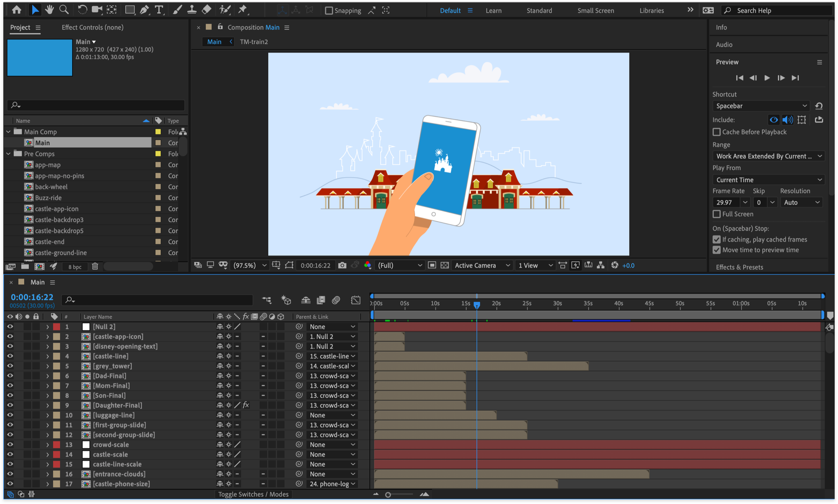The width and height of the screenshot is (838, 504).
Task: Open parent dropdown for luggage-line layer
Action: click(x=332, y=415)
